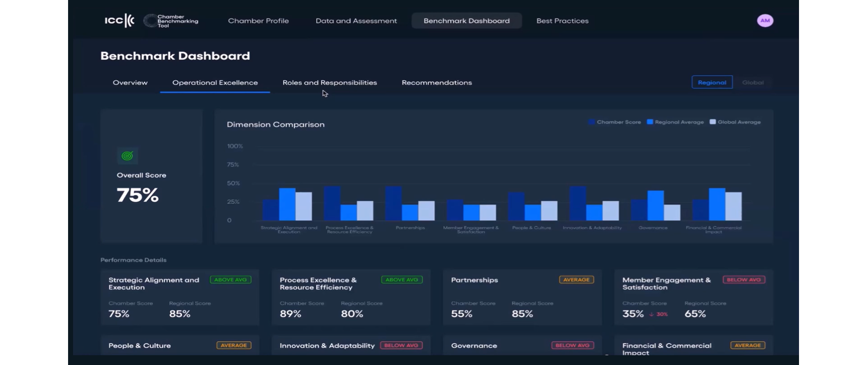Switch to Global comparison toggle
This screenshot has height=365, width=868.
click(753, 83)
